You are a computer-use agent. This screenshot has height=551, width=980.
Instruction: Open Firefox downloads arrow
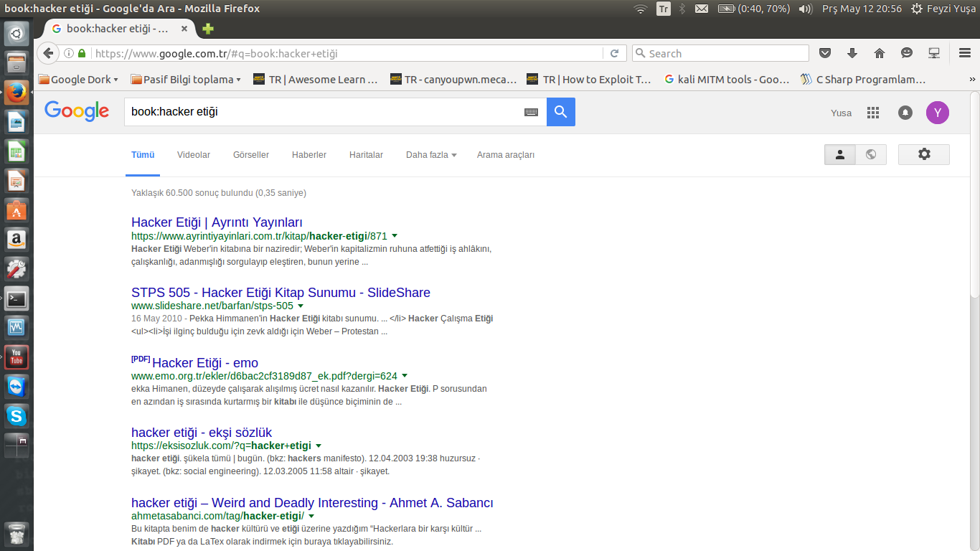[x=852, y=53]
